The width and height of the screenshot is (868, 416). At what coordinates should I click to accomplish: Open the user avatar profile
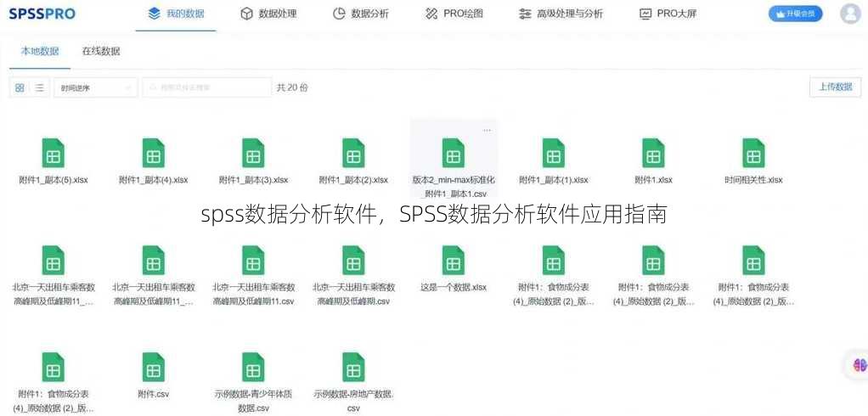coord(850,14)
